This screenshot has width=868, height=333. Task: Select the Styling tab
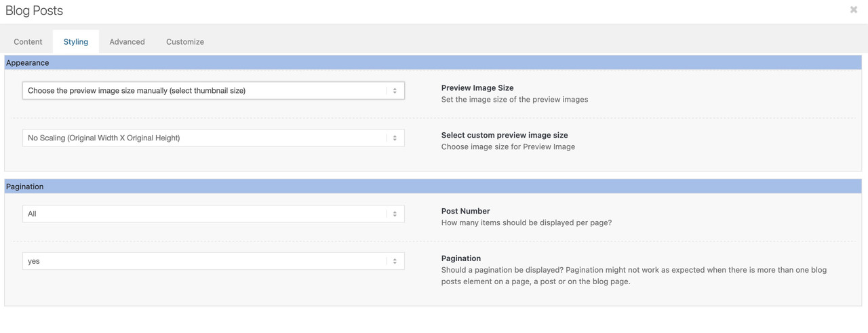click(x=76, y=41)
